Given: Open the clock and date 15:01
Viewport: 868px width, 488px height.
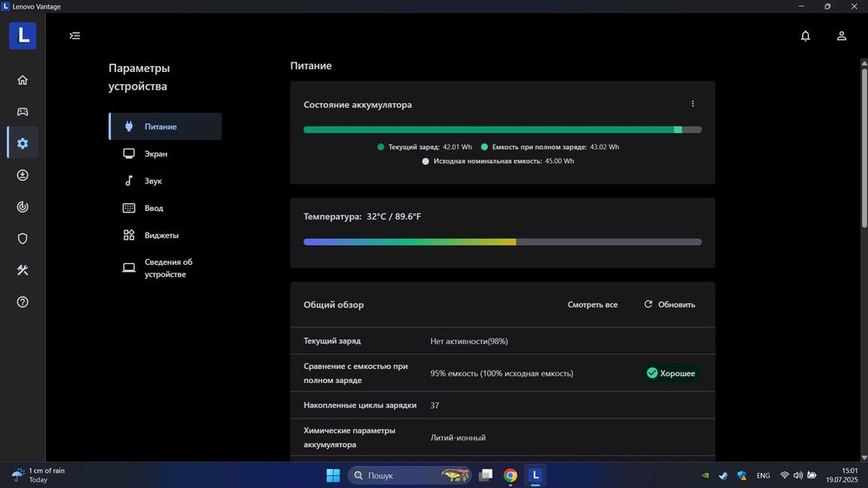Looking at the screenshot, I should tap(842, 475).
